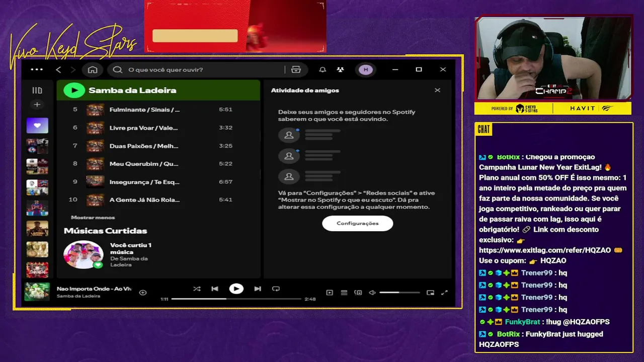
Task: Skip to previous track
Action: click(x=215, y=289)
